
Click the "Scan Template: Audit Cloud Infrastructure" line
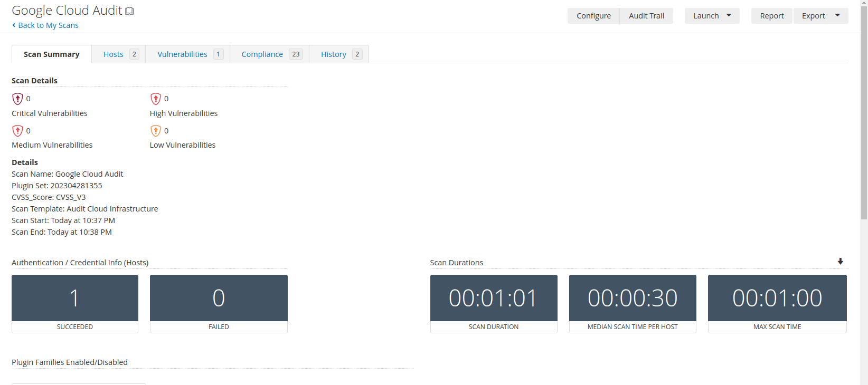pos(85,209)
